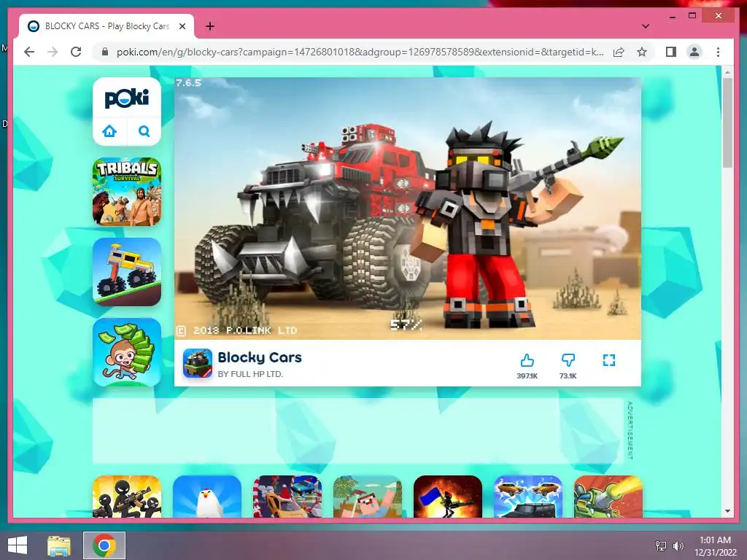Click the BY FULL HP LTD. developer link
The width and height of the screenshot is (747, 560).
(251, 374)
